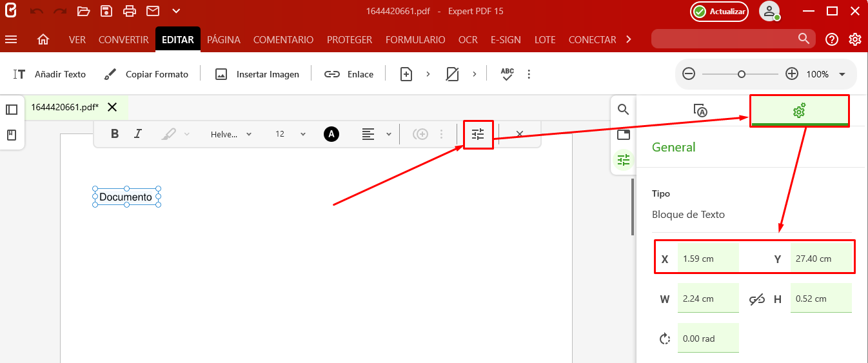Click Copiar Formato tool
The image size is (868, 363).
click(146, 74)
